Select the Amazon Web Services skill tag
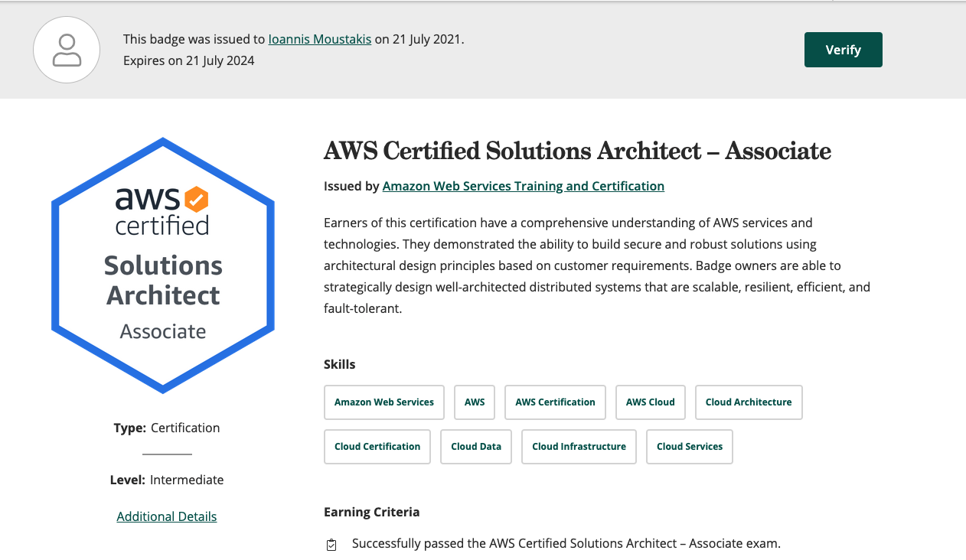966x560 pixels. click(384, 402)
